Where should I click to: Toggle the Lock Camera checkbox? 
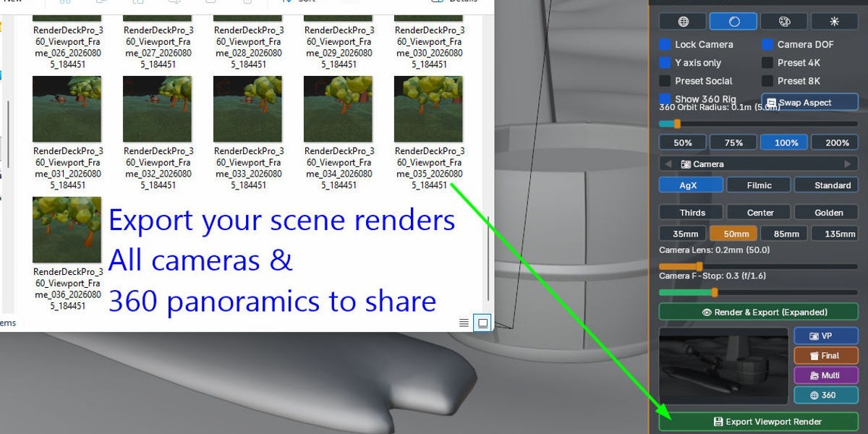tap(665, 44)
